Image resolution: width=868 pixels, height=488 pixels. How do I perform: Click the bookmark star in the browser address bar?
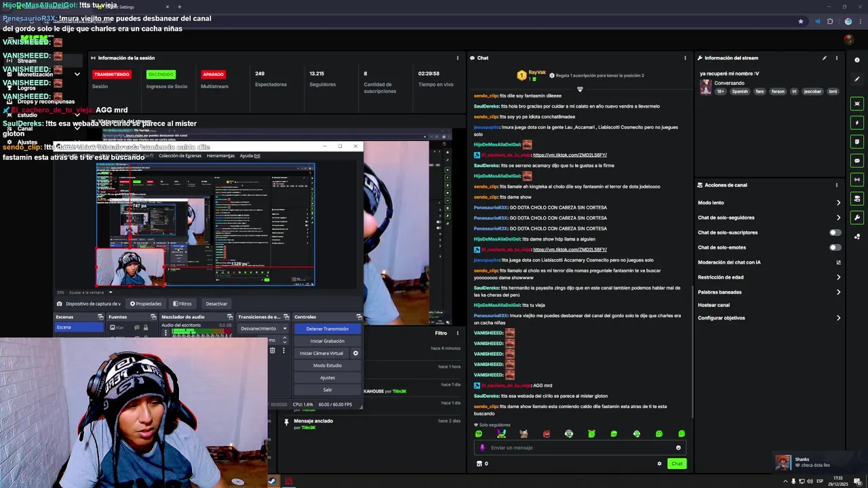click(801, 21)
